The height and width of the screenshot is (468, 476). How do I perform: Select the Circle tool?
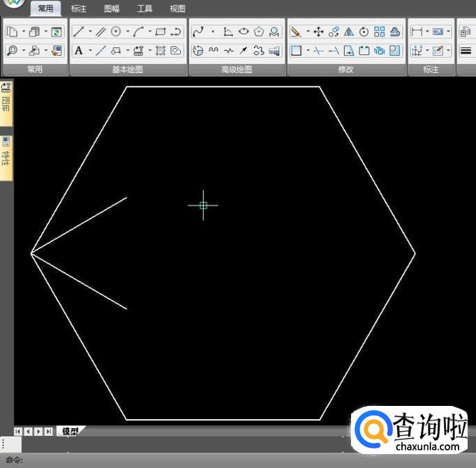click(x=116, y=31)
